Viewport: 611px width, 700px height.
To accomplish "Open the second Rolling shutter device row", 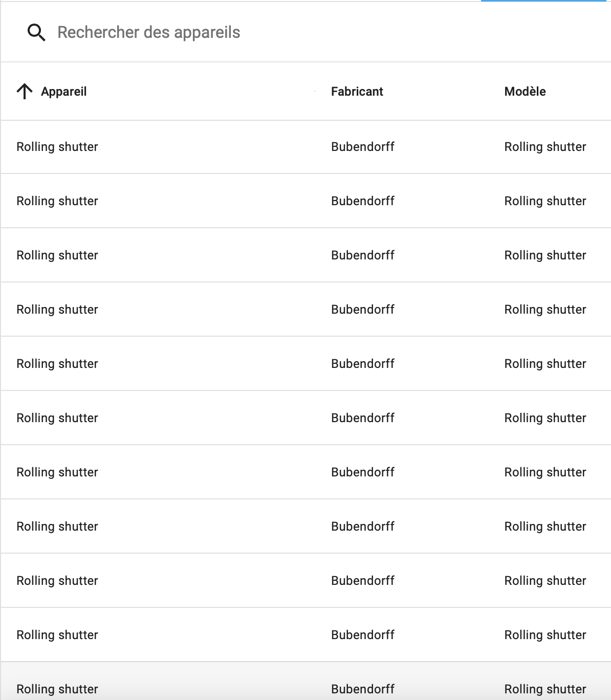I will pos(57,201).
